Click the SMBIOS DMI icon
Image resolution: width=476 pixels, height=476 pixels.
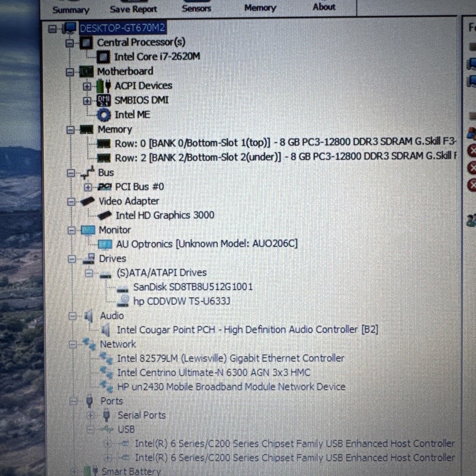click(x=104, y=100)
